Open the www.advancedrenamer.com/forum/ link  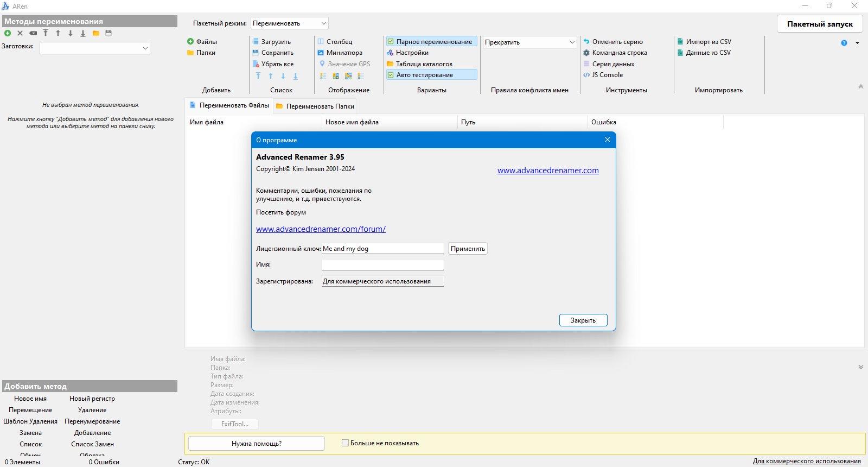click(x=321, y=229)
